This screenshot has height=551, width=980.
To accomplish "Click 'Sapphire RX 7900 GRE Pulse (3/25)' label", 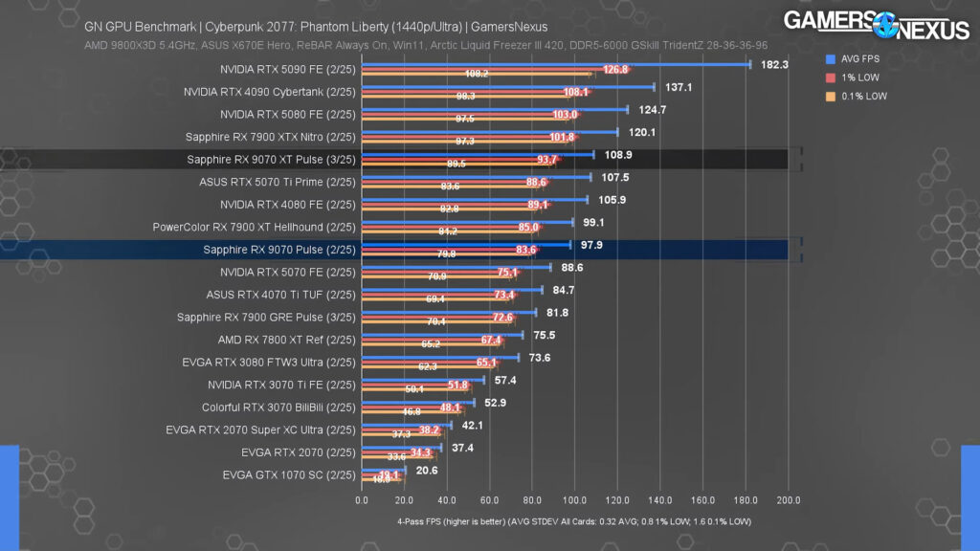I will coord(266,317).
